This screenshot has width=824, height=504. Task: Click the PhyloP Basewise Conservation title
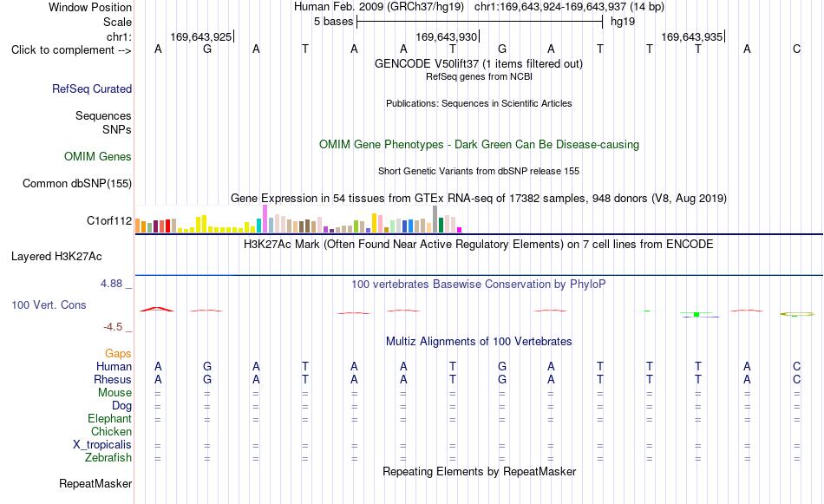(479, 285)
